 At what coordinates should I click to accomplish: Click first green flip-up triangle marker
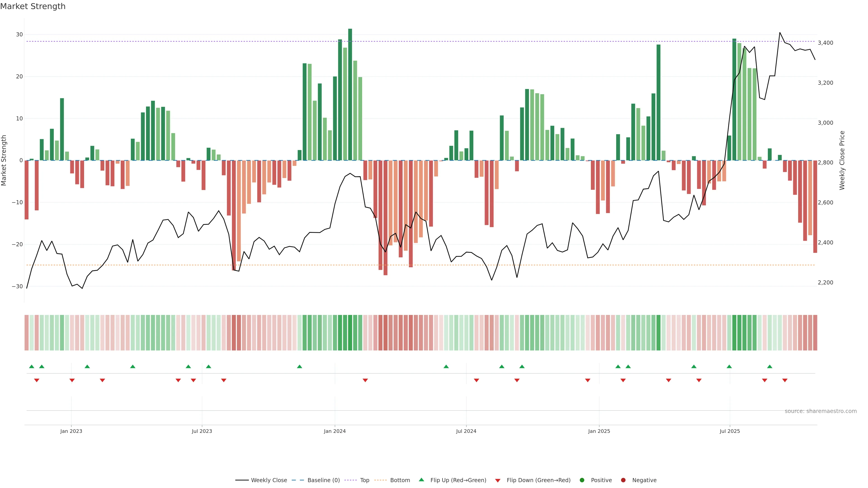pyautogui.click(x=32, y=366)
